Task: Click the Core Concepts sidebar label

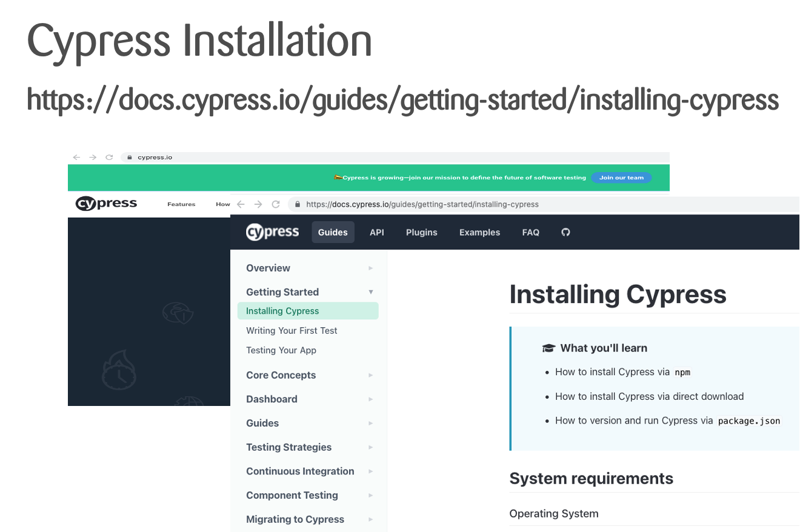Action: pos(281,375)
